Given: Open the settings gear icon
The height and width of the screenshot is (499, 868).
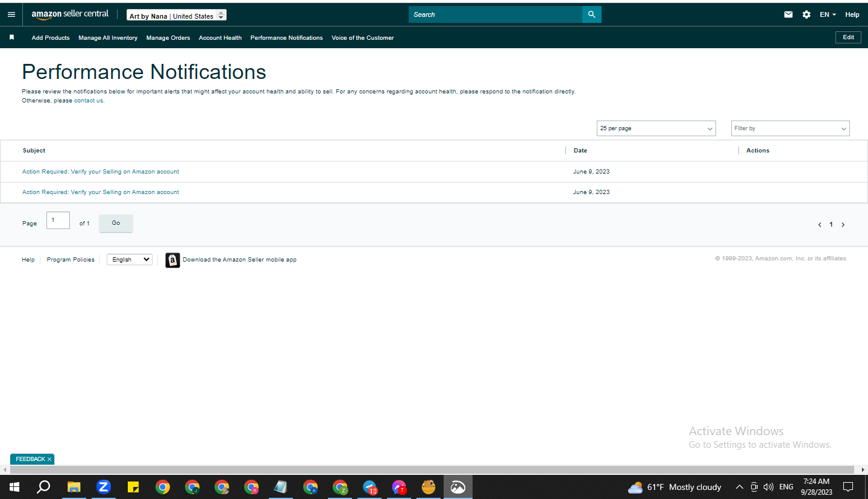Looking at the screenshot, I should [807, 14].
